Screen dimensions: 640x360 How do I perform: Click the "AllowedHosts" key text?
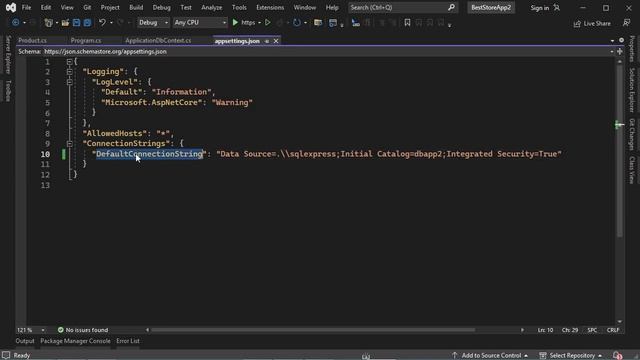pos(115,133)
